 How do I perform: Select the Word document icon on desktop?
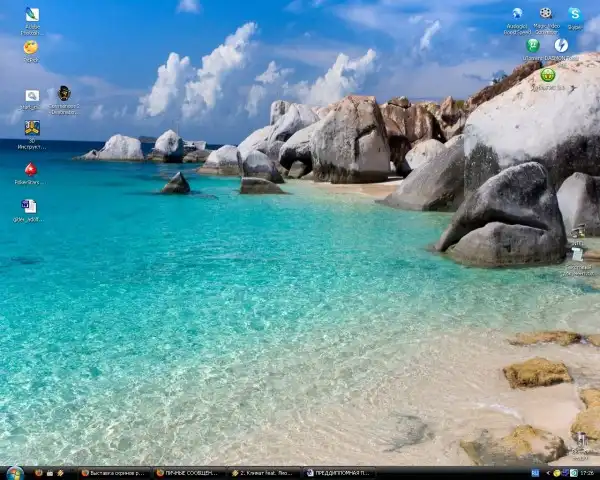(x=29, y=206)
